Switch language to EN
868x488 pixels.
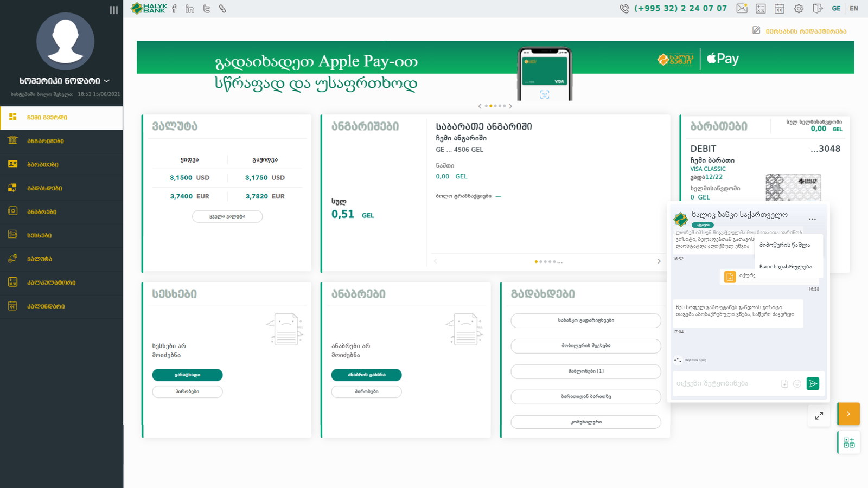coord(854,9)
